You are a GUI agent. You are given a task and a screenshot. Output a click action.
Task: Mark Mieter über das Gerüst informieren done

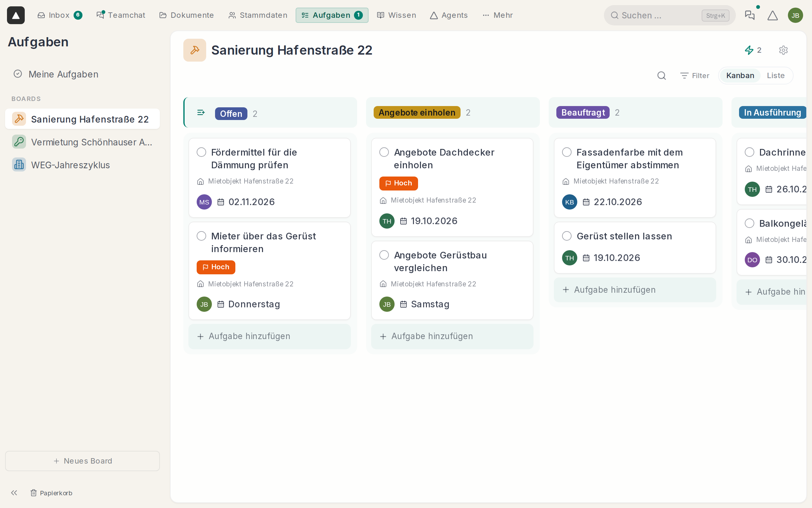(x=201, y=236)
